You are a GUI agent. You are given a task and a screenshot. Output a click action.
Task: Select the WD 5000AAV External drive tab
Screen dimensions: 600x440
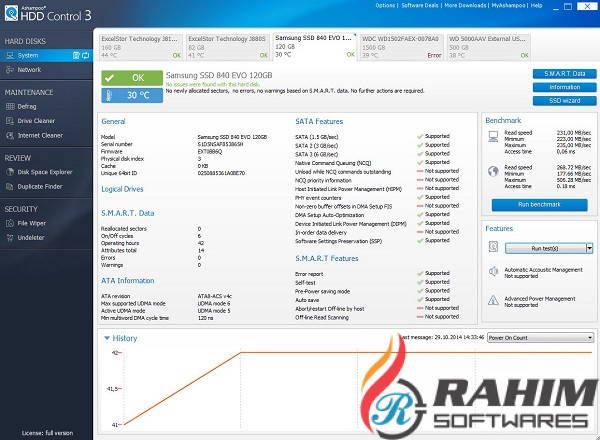[x=488, y=47]
